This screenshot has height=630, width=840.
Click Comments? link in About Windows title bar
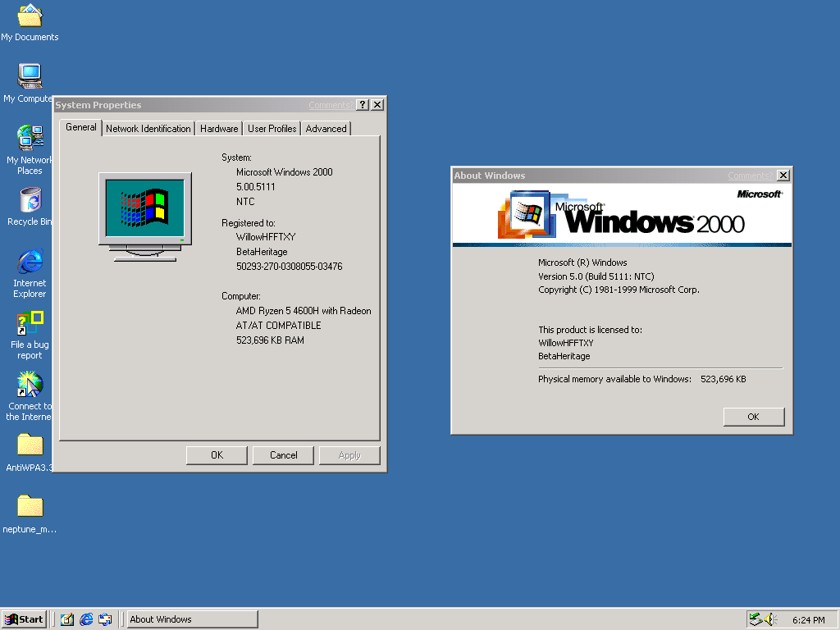coord(750,176)
